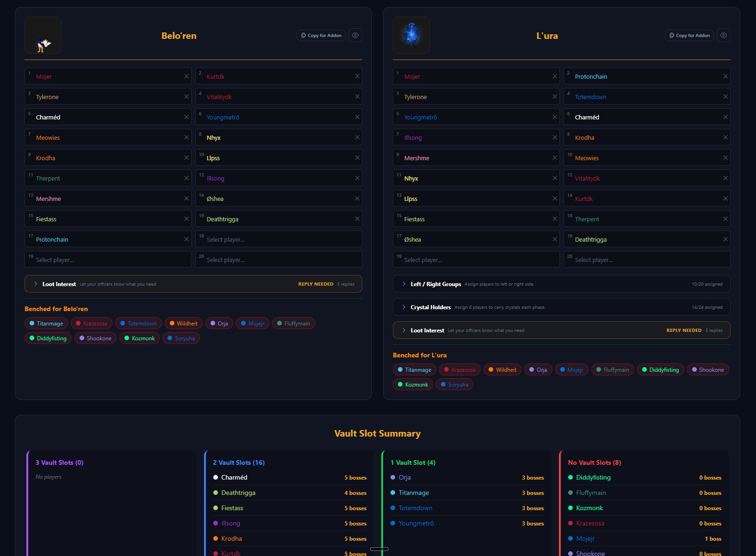Select benched Shookone chip under L'ura
The height and width of the screenshot is (556, 756).
(708, 370)
